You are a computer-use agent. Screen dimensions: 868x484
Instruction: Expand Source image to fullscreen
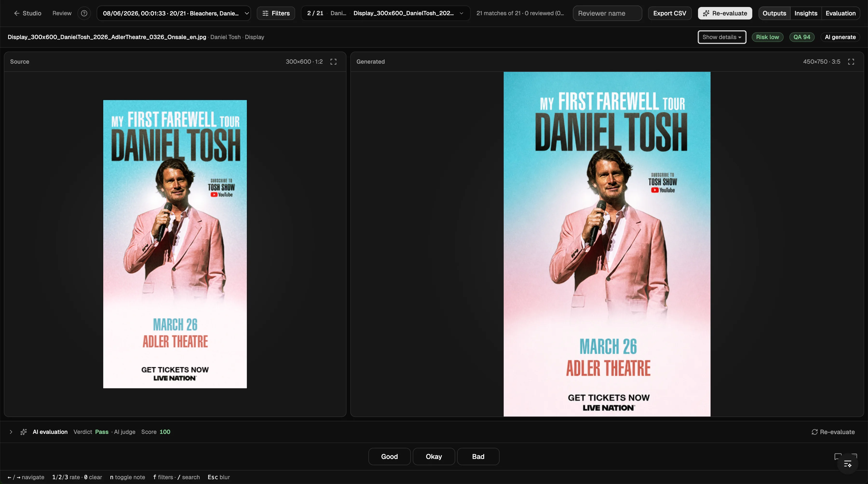click(333, 62)
